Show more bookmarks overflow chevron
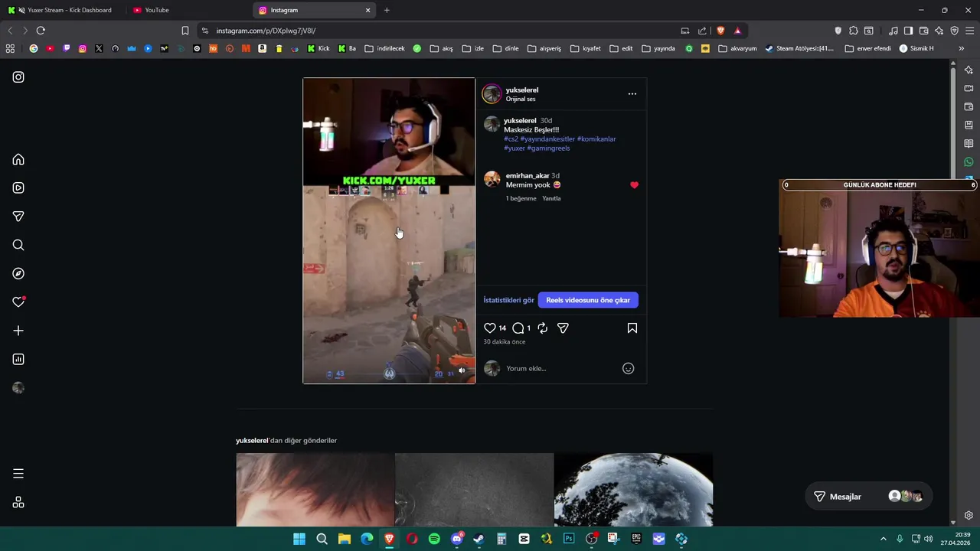980x551 pixels. pos(961,48)
